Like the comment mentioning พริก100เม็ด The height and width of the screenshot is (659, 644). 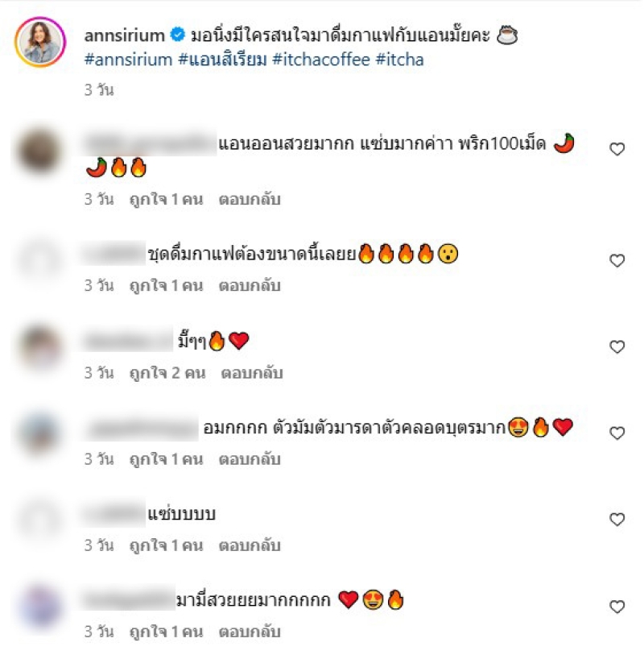[x=617, y=149]
